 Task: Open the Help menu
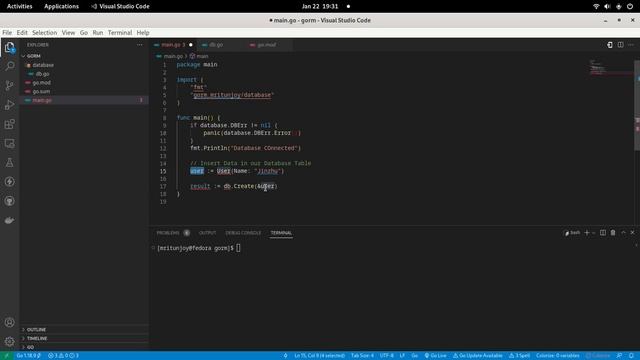pyautogui.click(x=142, y=33)
